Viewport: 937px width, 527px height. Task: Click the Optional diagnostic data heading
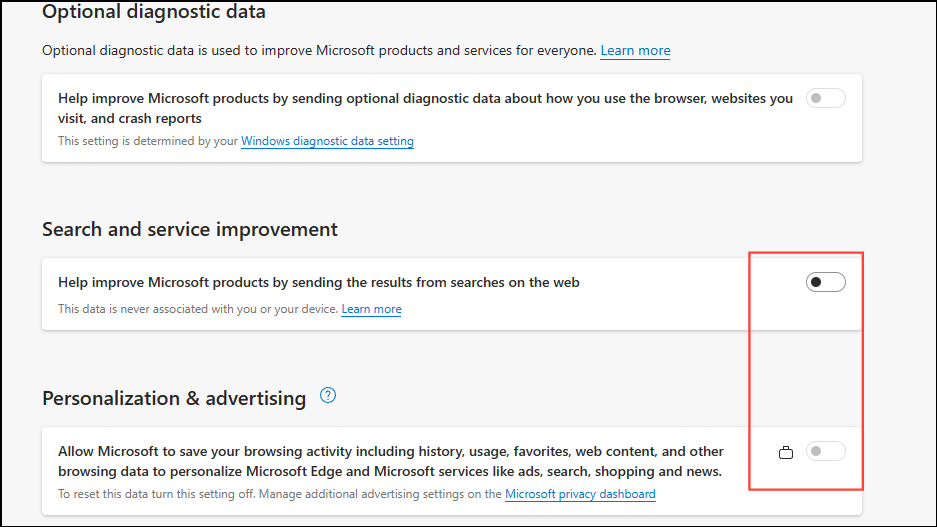click(x=154, y=12)
